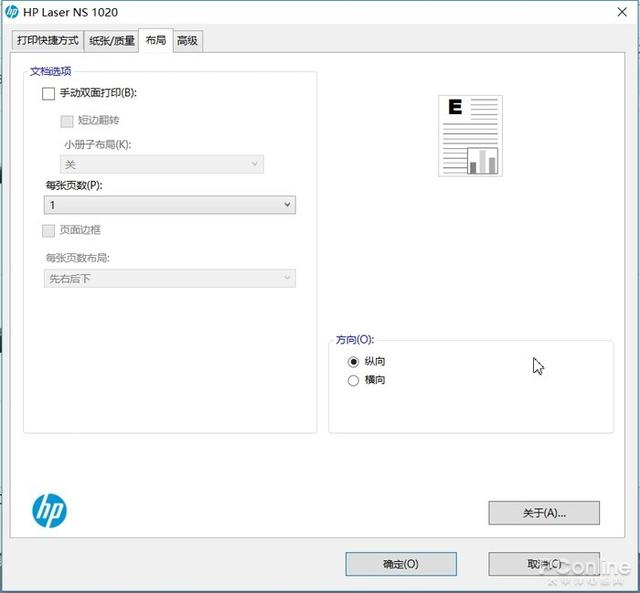Click the 文档选项 group label
Image resolution: width=640 pixels, height=593 pixels.
[x=51, y=71]
